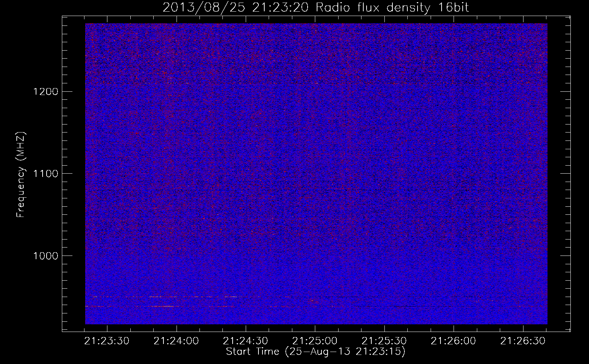Click the 1000 frequency tick label

pyautogui.click(x=45, y=256)
